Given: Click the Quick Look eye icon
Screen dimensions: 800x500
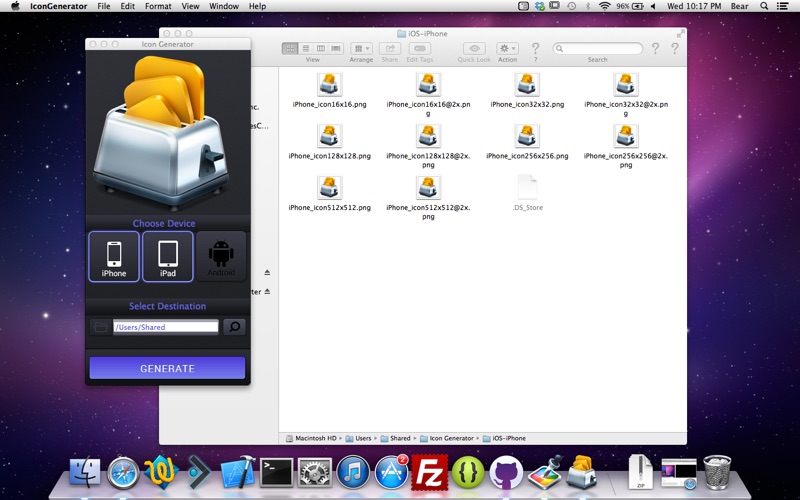Looking at the screenshot, I should click(474, 48).
